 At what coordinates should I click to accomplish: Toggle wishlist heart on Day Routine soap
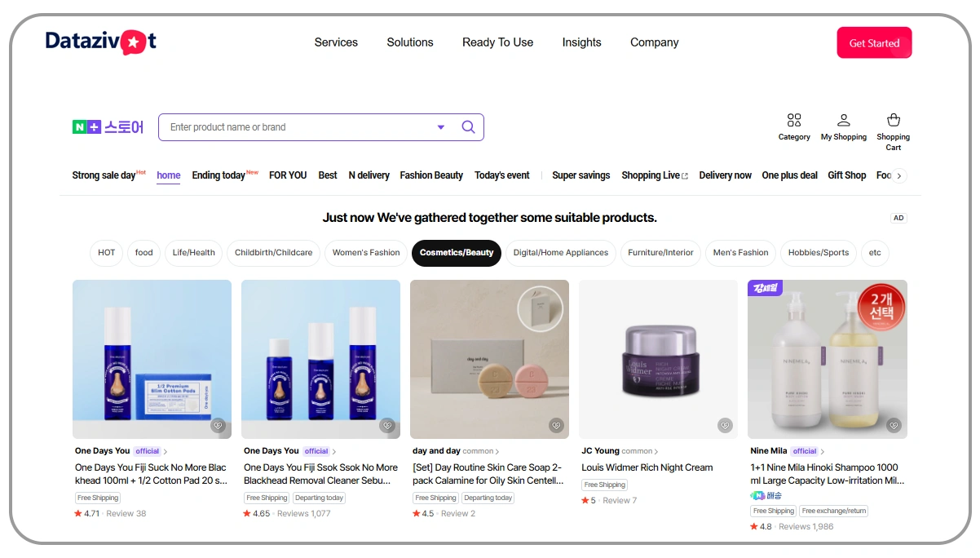pos(556,425)
